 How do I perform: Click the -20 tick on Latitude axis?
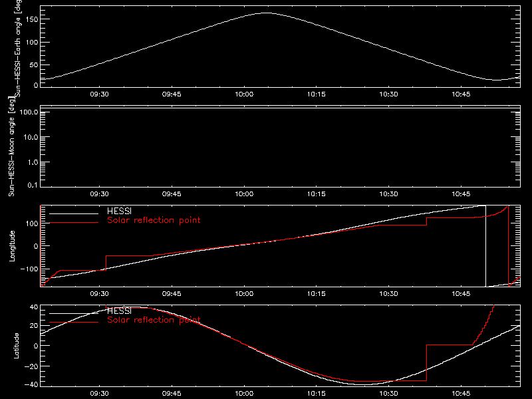pos(31,366)
